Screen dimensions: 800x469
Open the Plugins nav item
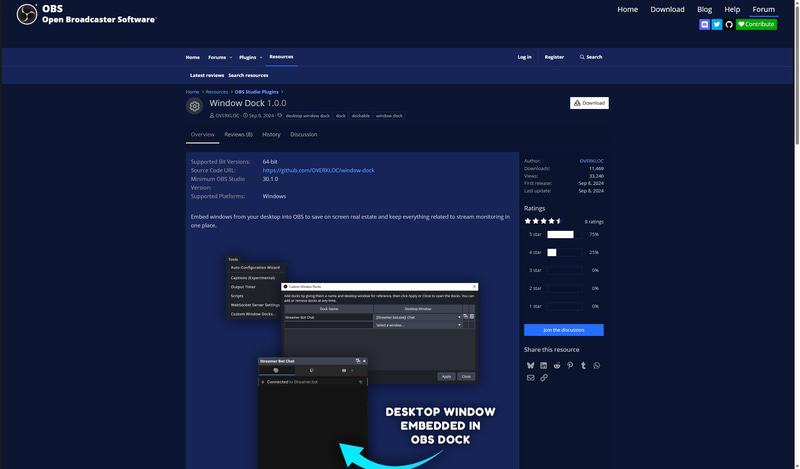[247, 57]
